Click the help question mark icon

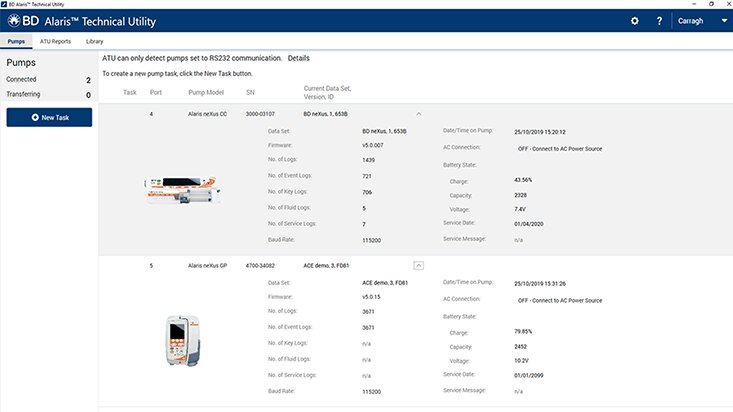coord(659,21)
